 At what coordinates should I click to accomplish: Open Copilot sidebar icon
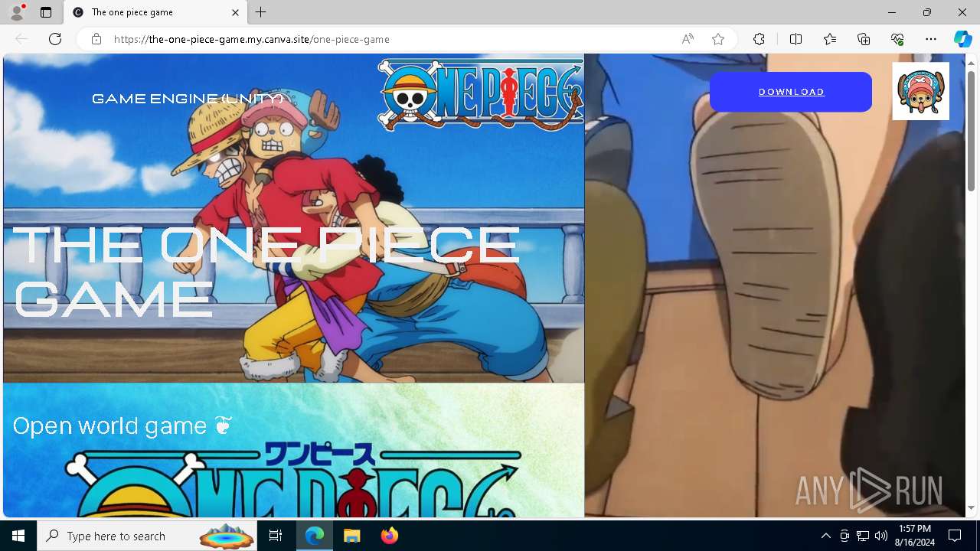tap(962, 39)
